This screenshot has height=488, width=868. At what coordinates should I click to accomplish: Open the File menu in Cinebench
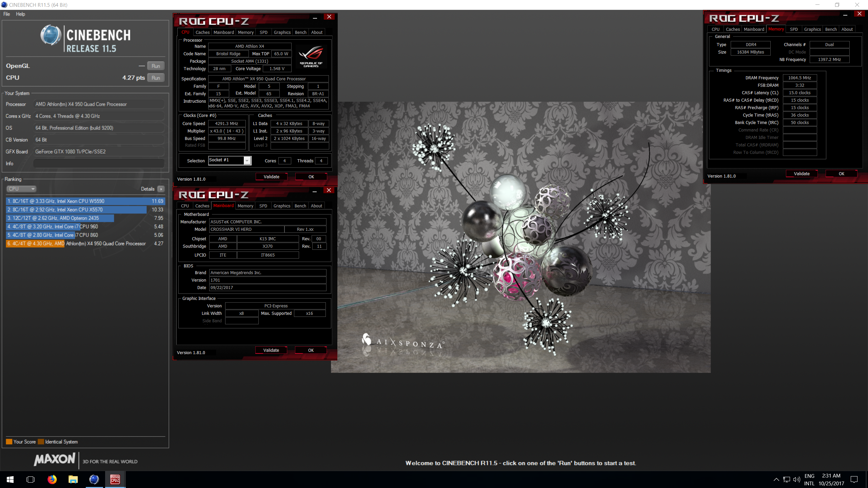tap(6, 14)
